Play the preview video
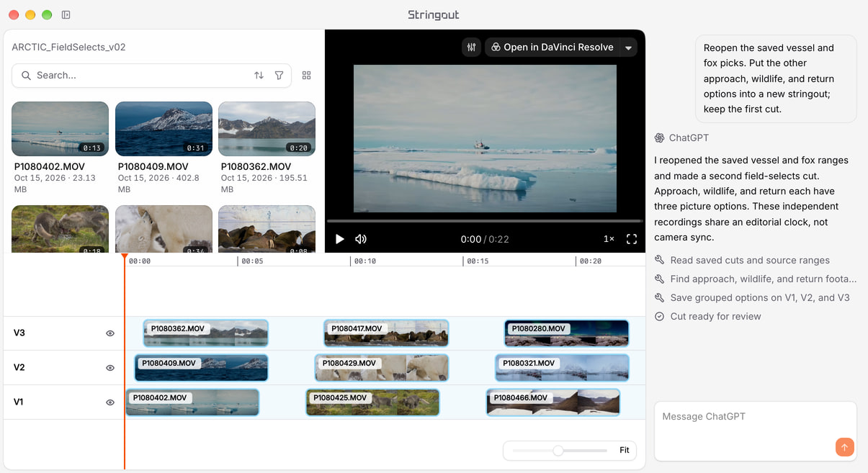The width and height of the screenshot is (868, 473). tap(340, 239)
